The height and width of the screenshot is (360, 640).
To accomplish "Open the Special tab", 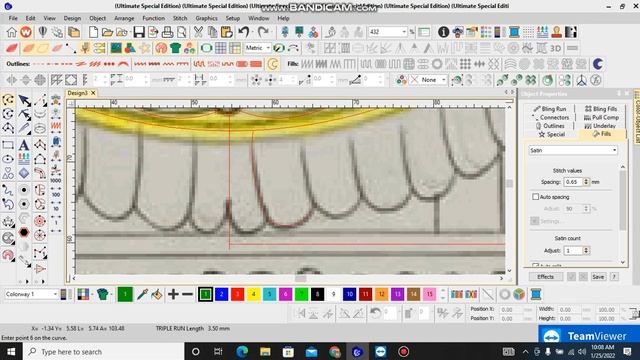I will 552,134.
